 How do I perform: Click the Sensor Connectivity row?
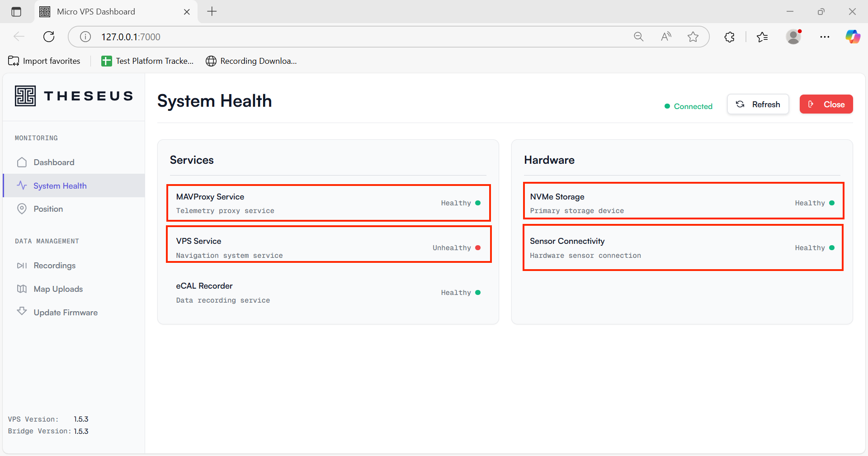pos(683,248)
